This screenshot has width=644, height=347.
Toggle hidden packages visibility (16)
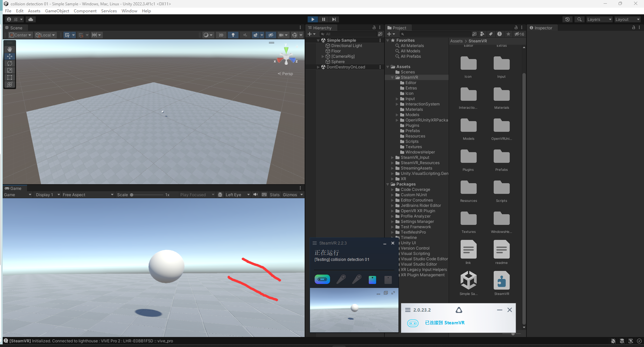(519, 34)
